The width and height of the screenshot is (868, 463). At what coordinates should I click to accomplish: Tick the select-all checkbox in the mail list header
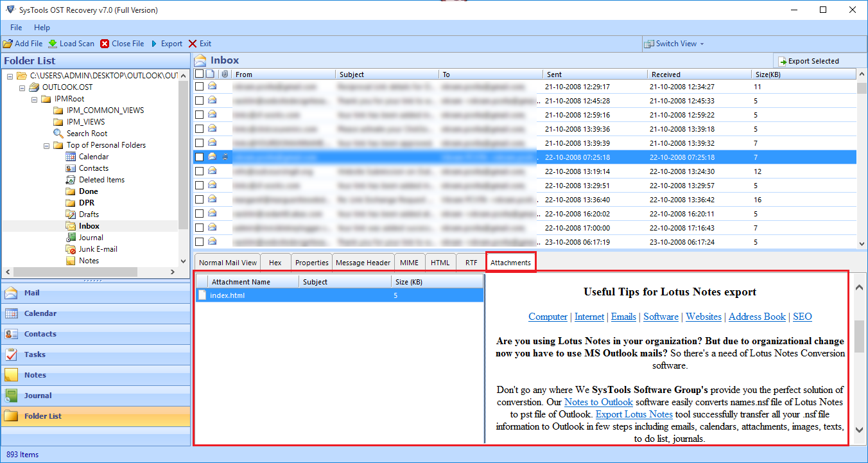click(x=199, y=74)
